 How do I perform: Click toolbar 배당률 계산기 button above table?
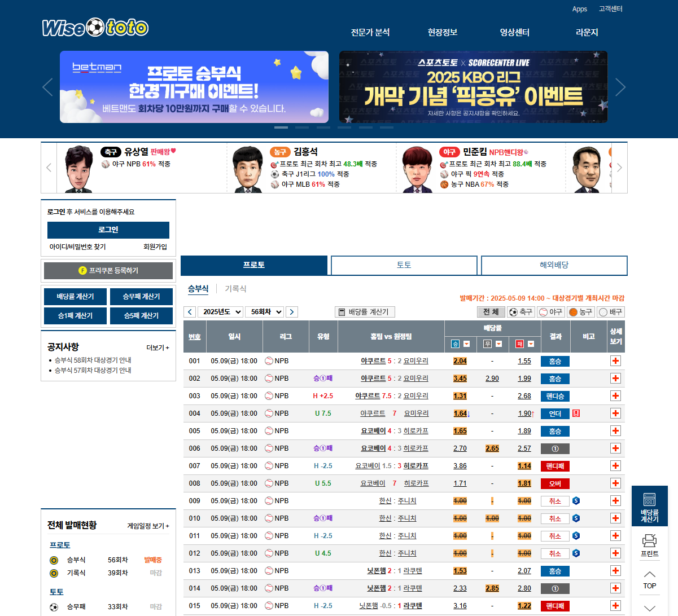coord(365,312)
